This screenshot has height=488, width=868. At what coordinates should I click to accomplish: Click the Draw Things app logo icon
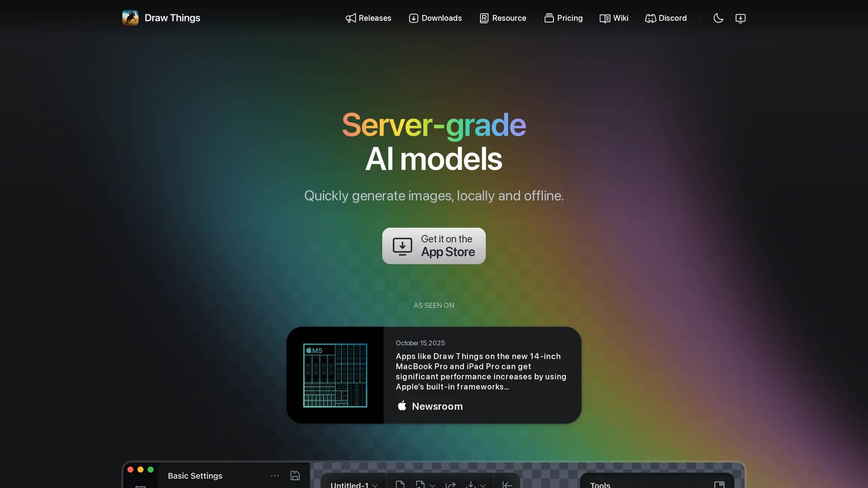130,18
